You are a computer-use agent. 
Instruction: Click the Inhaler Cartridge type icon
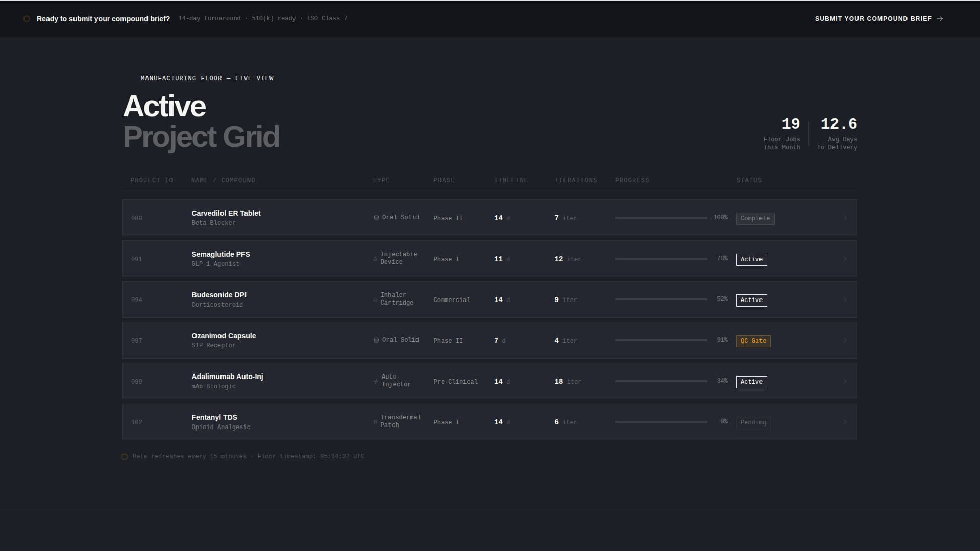pyautogui.click(x=375, y=299)
